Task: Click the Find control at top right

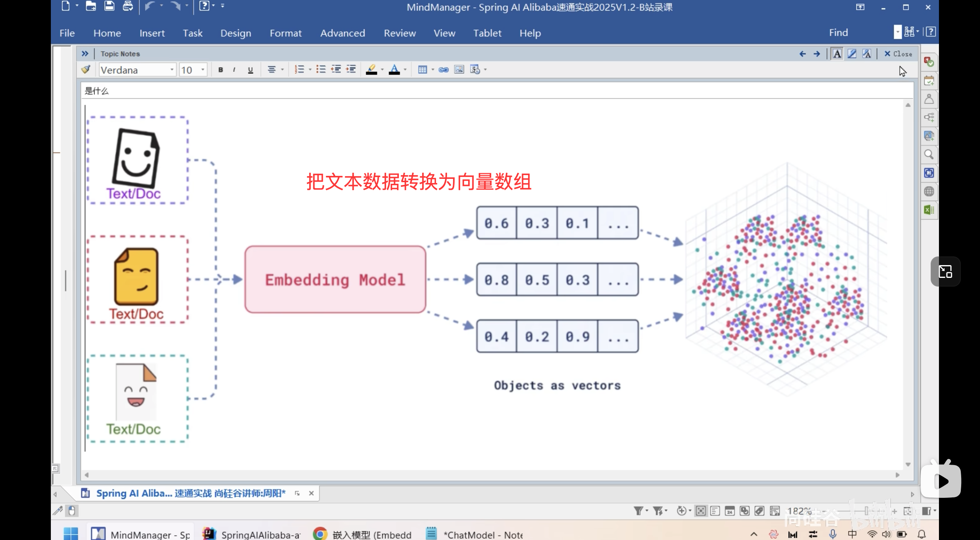Action: tap(838, 32)
